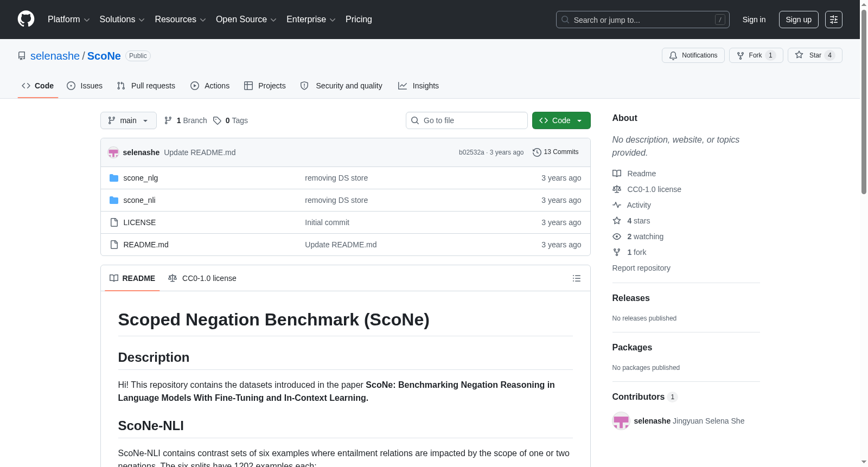View the 13 Commits history
The height and width of the screenshot is (467, 868).
click(556, 152)
